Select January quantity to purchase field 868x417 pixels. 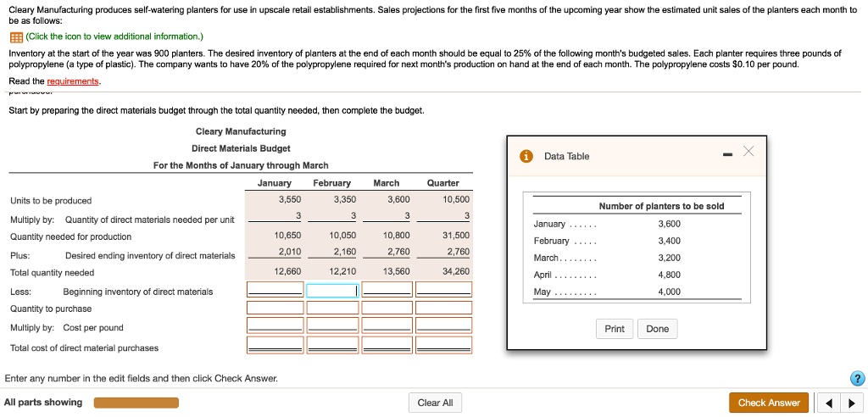point(275,308)
